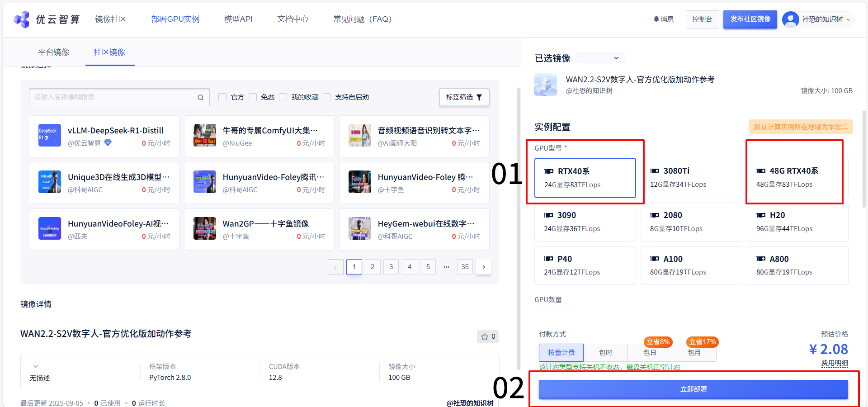Screen dimensions: 868x407
Task: Select 包月 payment option
Action: coord(694,353)
